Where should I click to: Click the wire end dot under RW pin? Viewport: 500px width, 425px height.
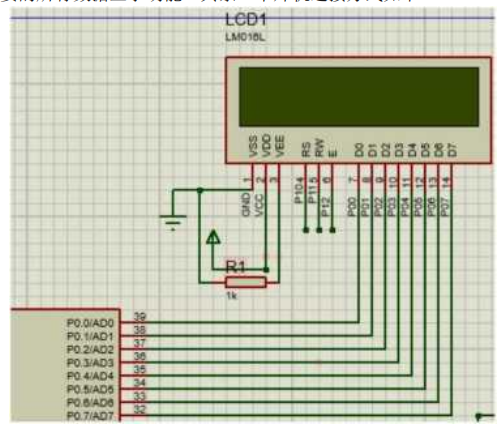(319, 230)
